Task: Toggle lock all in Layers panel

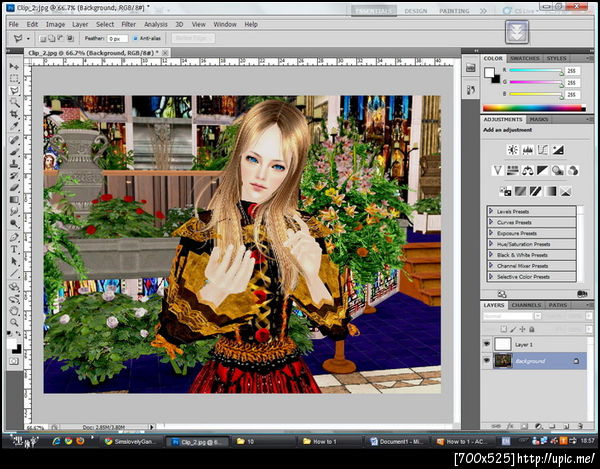Action: click(x=532, y=329)
